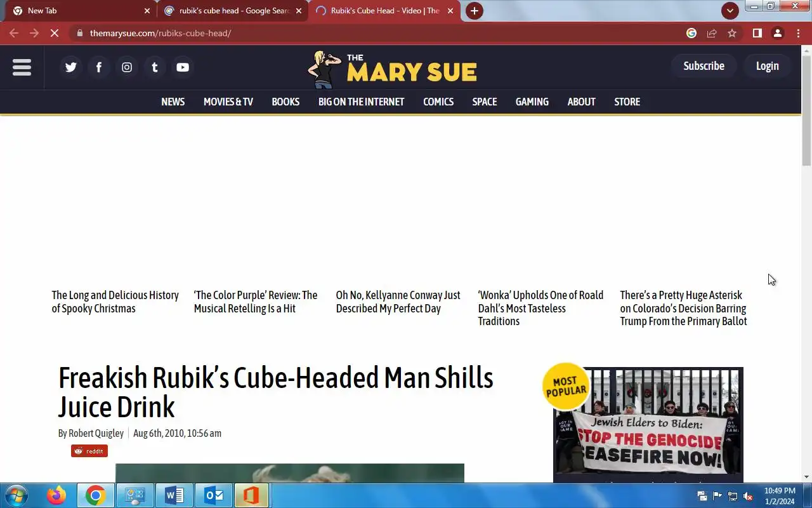Image resolution: width=812 pixels, height=508 pixels.
Task: Close the New Tab tab
Action: [x=147, y=11]
